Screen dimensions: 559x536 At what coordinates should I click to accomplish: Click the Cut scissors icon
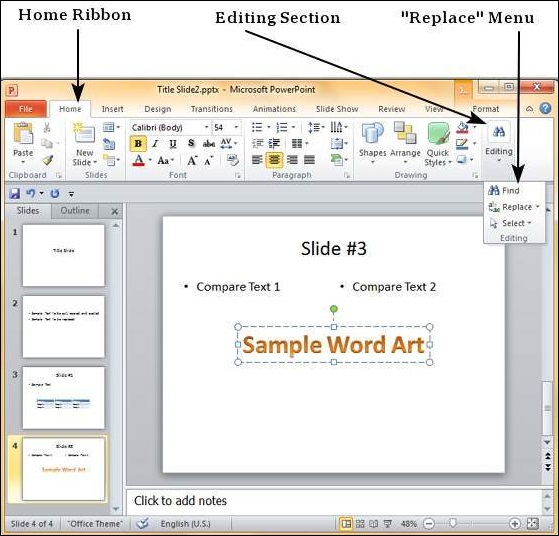pos(47,127)
